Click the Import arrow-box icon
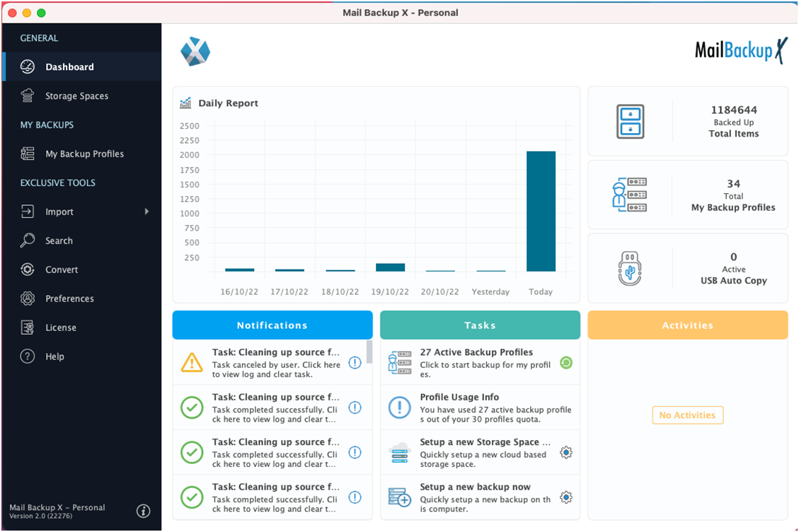 tap(28, 212)
